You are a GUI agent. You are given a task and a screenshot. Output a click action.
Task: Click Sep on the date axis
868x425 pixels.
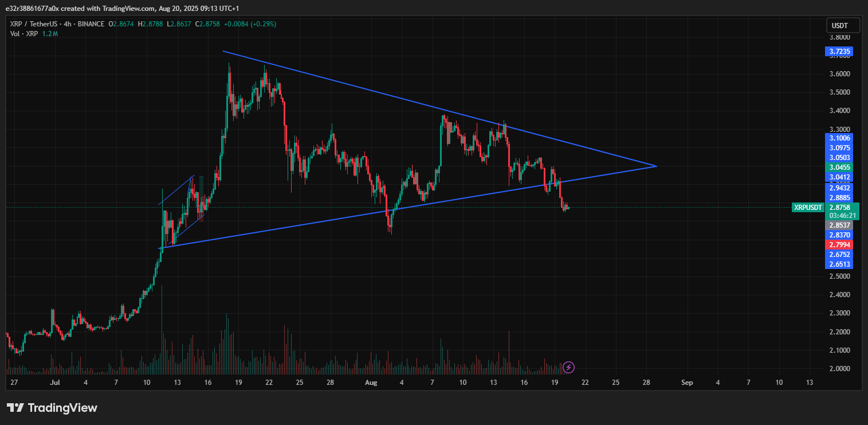pyautogui.click(x=686, y=383)
